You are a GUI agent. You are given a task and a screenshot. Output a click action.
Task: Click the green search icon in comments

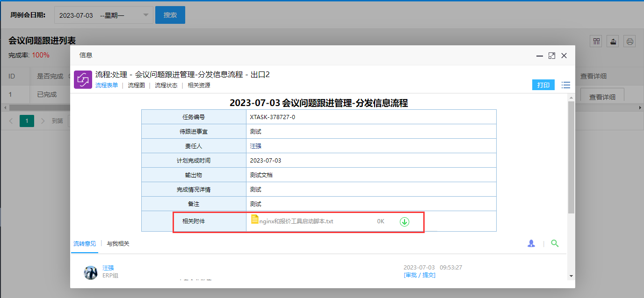pos(555,243)
